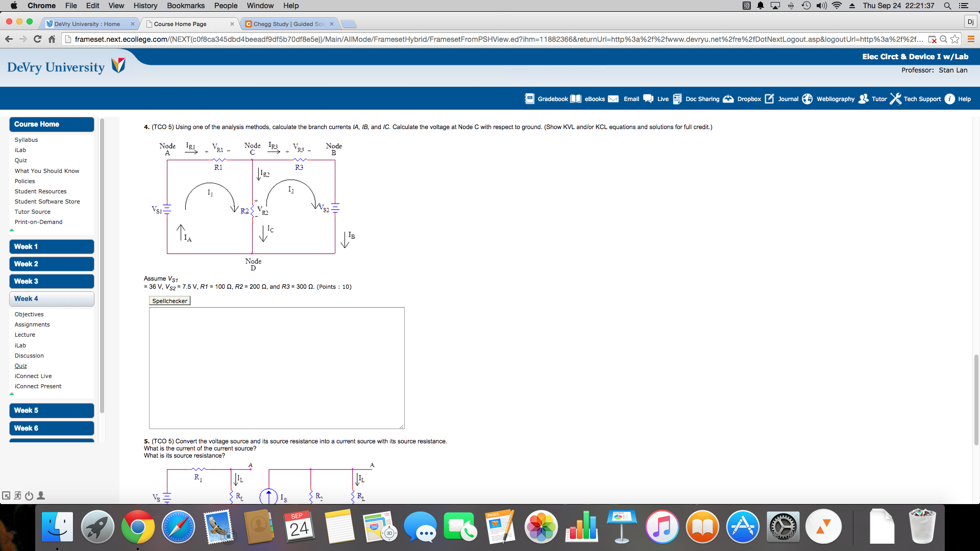Viewport: 980px width, 551px height.
Task: Expand the Week 1 section
Action: click(x=52, y=246)
